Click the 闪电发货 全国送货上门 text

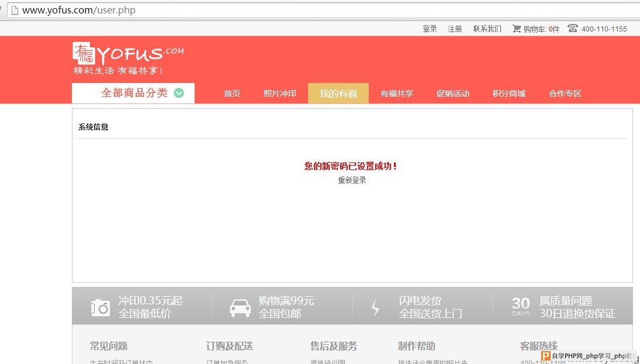tap(430, 307)
